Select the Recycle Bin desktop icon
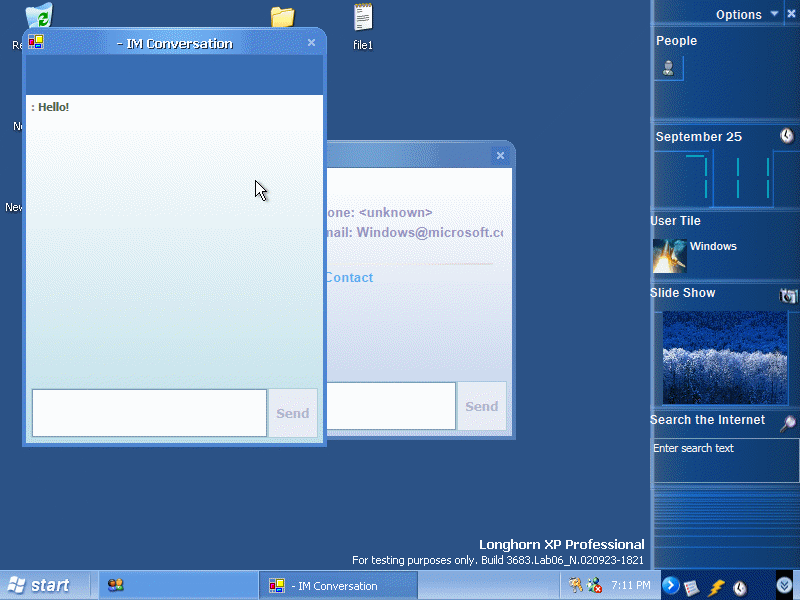 [39, 16]
